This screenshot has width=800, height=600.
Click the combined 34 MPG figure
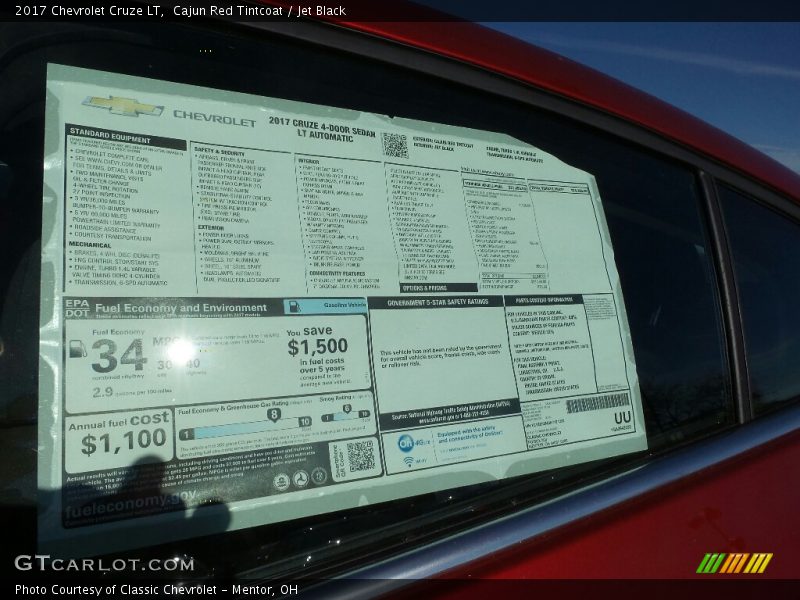pyautogui.click(x=119, y=356)
